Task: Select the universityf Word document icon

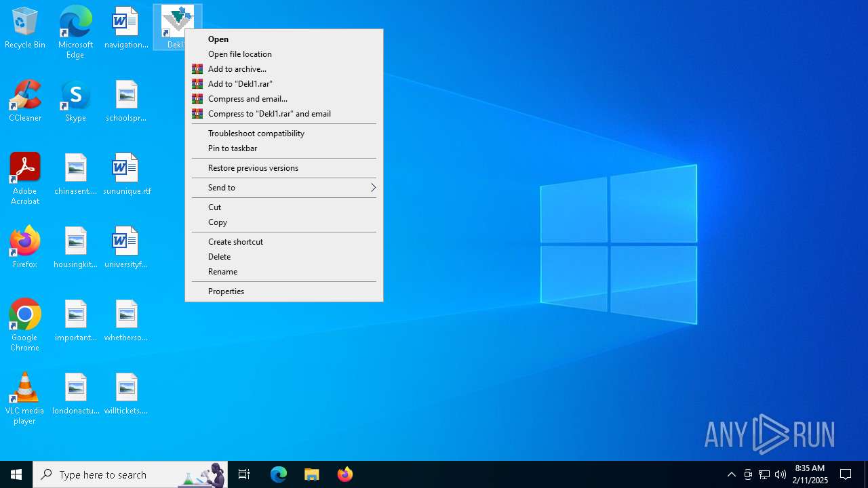Action: [126, 248]
